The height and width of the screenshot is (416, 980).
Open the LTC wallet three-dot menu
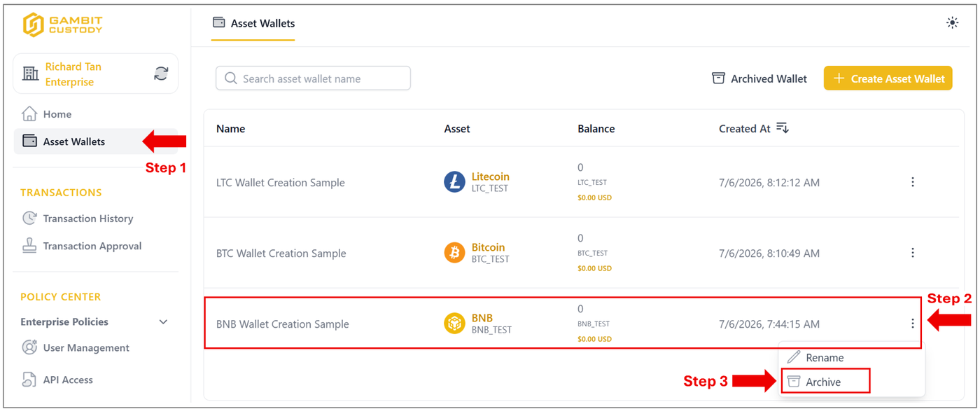click(912, 182)
